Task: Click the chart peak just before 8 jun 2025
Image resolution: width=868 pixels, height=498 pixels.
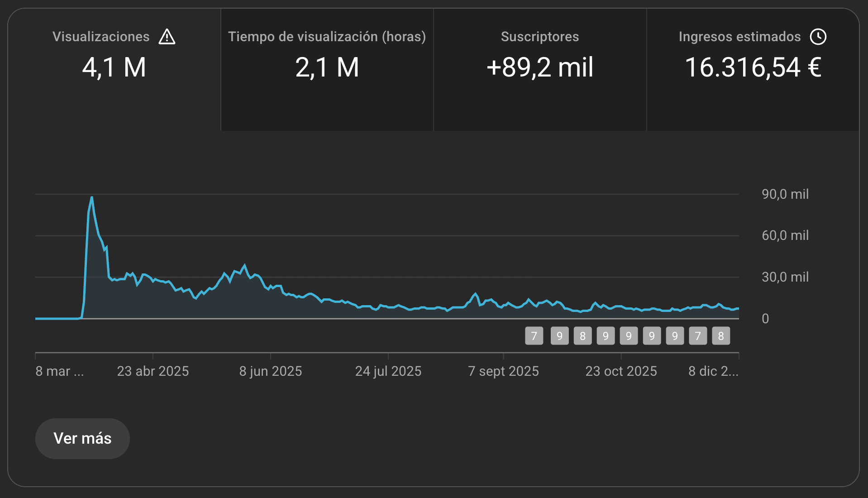Action: coord(245,265)
